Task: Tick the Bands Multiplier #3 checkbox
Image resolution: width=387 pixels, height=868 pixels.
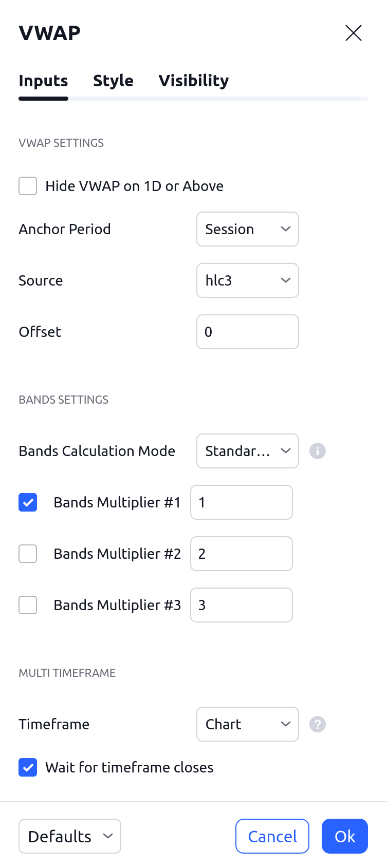Action: (28, 605)
